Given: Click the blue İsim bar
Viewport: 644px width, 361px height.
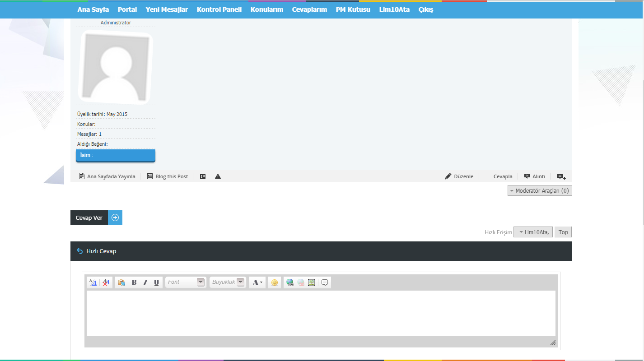Looking at the screenshot, I should coord(116,155).
